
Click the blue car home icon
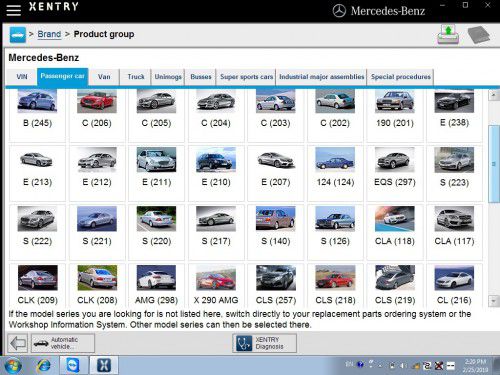[x=18, y=35]
